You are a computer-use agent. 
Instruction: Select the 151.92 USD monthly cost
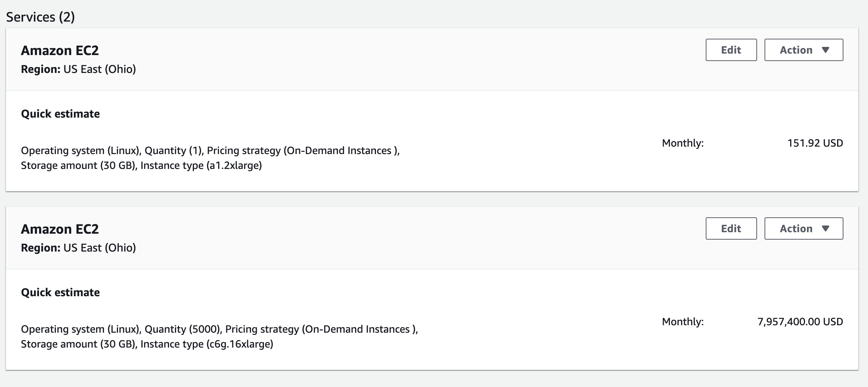pyautogui.click(x=815, y=143)
